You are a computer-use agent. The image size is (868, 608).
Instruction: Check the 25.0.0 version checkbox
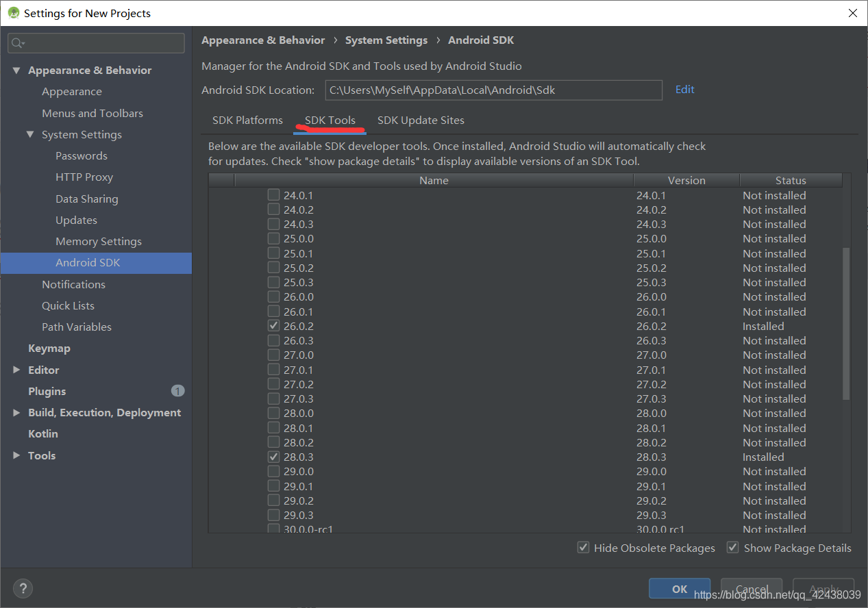pos(273,238)
